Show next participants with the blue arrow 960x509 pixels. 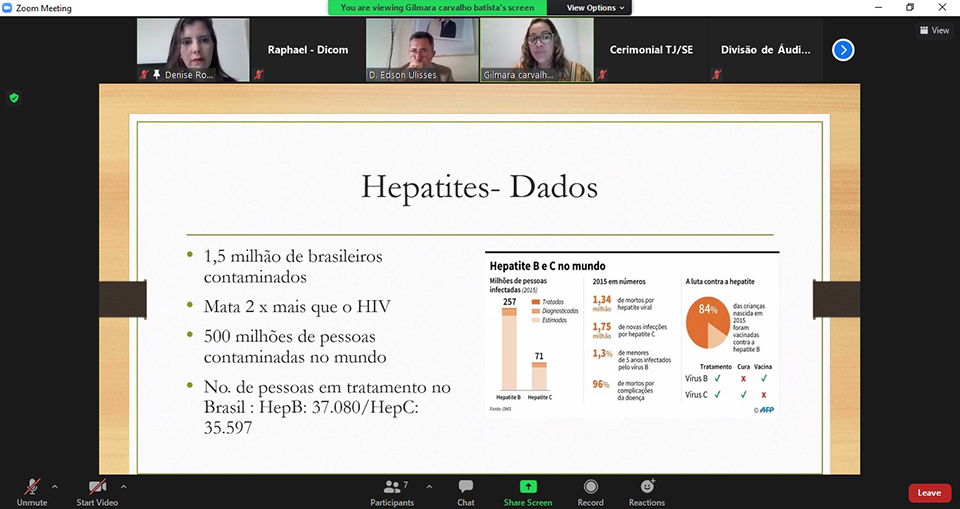click(843, 49)
